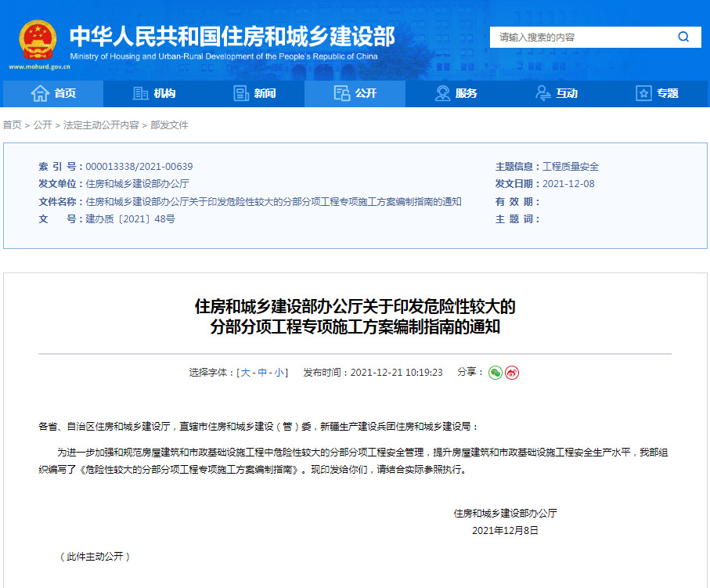Open 部发文件 breadcrumb link
Screen dimensions: 710x588
pyautogui.click(x=169, y=125)
